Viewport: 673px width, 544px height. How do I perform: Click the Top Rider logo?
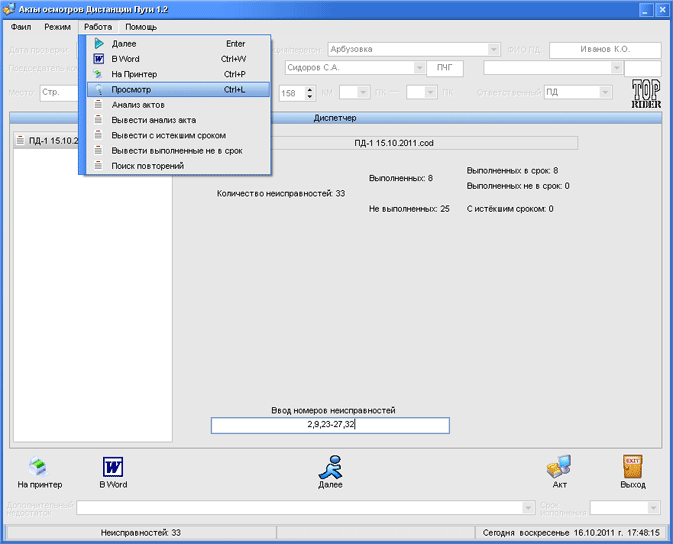coord(646,94)
